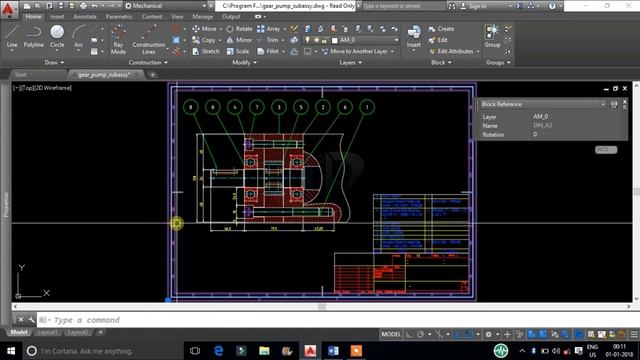This screenshot has height=360, width=640.
Task: Open the Help question mark icon
Action: pyautogui.click(x=552, y=6)
